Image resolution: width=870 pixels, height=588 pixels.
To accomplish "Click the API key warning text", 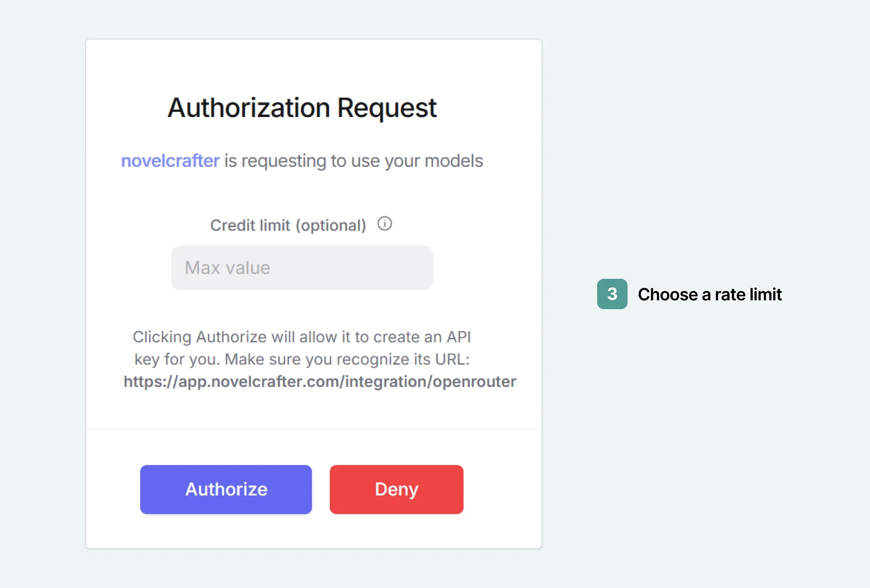I will [302, 348].
